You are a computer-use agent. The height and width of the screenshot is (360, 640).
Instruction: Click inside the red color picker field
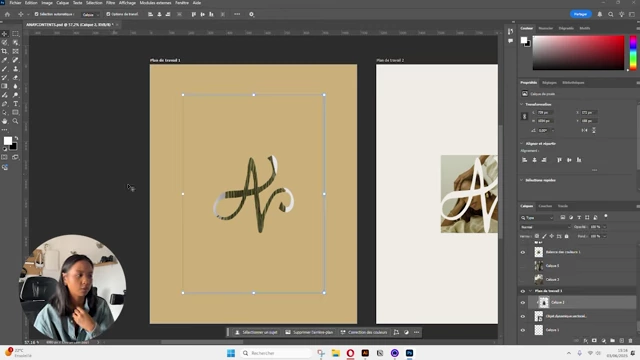(578, 53)
